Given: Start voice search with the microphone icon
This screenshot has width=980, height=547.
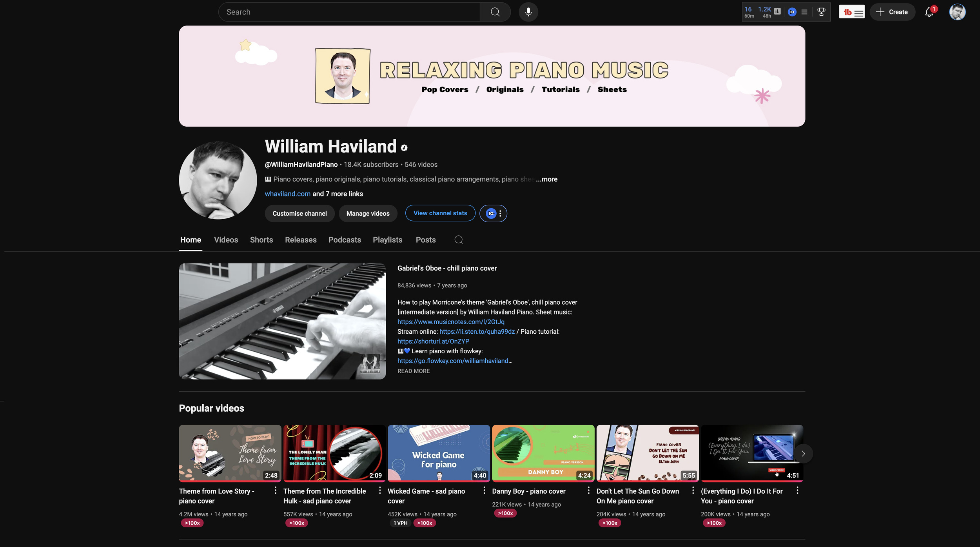Looking at the screenshot, I should 528,12.
